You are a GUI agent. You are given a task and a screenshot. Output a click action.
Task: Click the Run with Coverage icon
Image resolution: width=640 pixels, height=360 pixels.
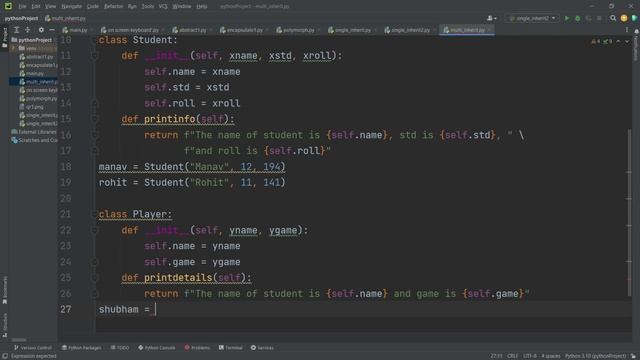coord(588,18)
